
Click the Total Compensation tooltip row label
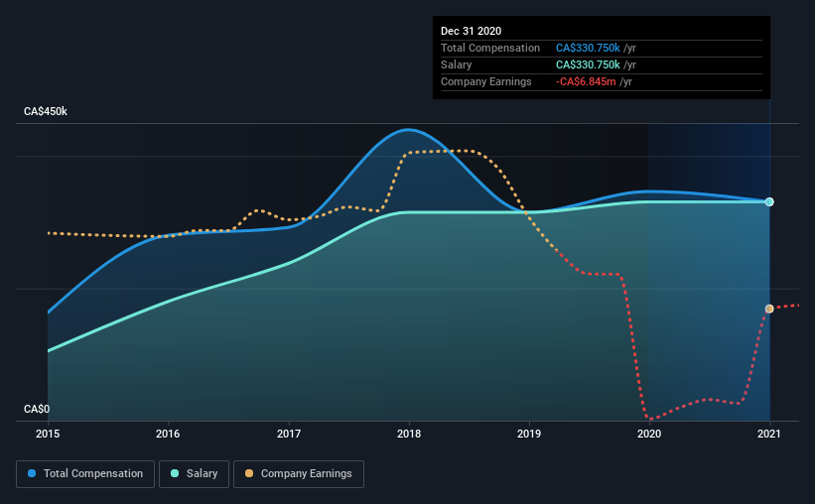point(490,48)
